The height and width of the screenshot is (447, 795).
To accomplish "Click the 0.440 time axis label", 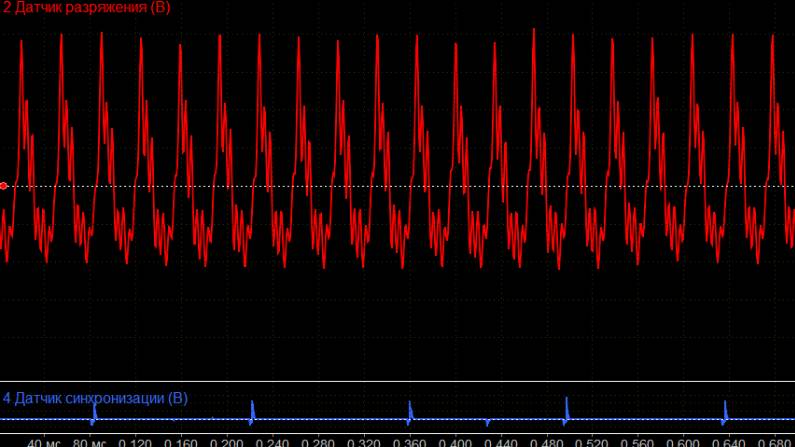I will tap(500, 442).
